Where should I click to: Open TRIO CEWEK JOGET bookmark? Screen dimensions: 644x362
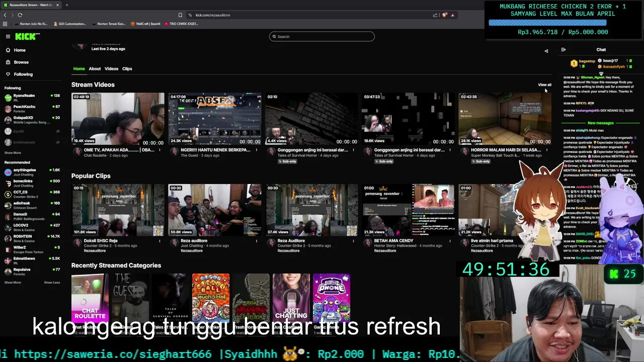(181, 24)
